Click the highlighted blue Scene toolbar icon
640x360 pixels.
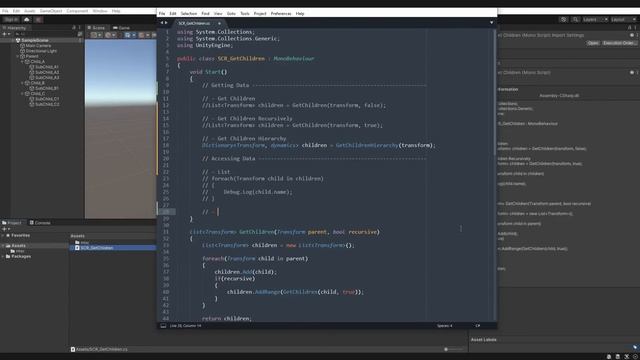coord(128,35)
